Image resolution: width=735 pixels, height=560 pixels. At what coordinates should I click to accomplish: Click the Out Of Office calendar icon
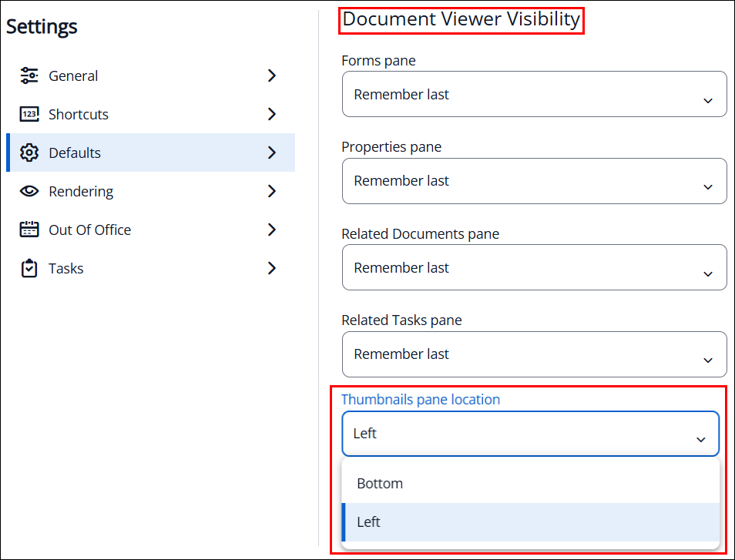(29, 230)
